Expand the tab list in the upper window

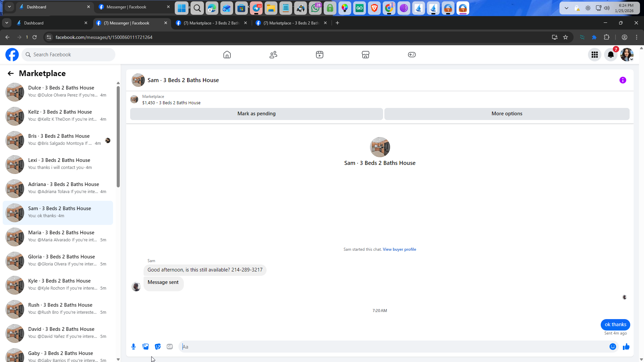click(9, 7)
